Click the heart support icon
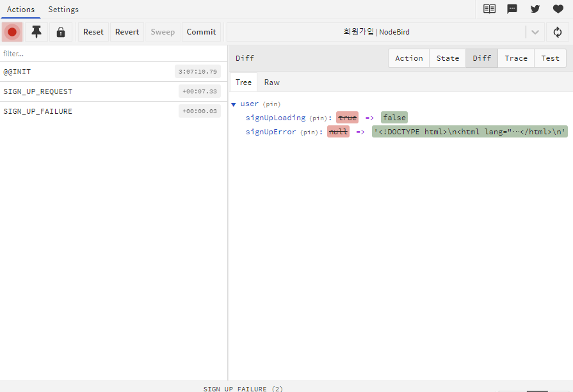Viewport: 573px width, 392px height. 558,9
